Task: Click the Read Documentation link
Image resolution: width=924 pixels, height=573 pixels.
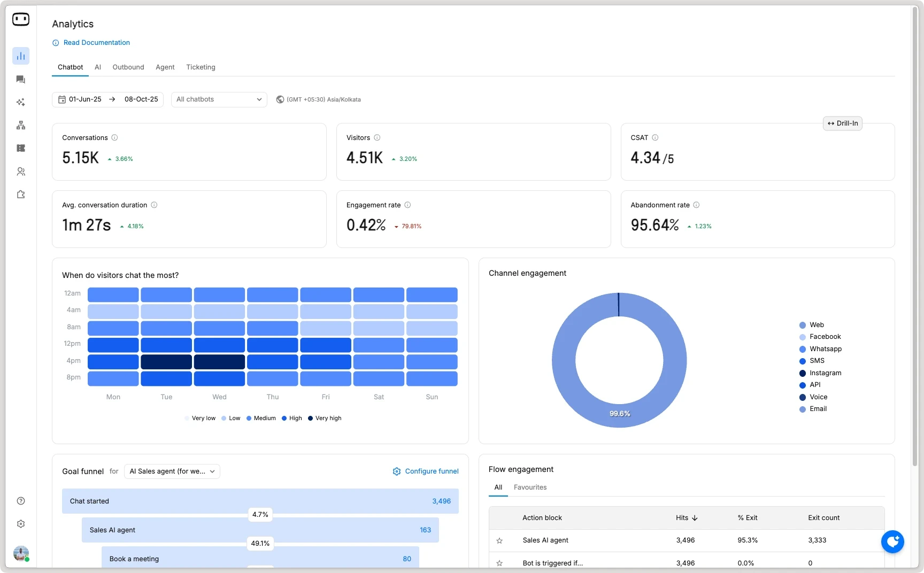Action: [96, 43]
